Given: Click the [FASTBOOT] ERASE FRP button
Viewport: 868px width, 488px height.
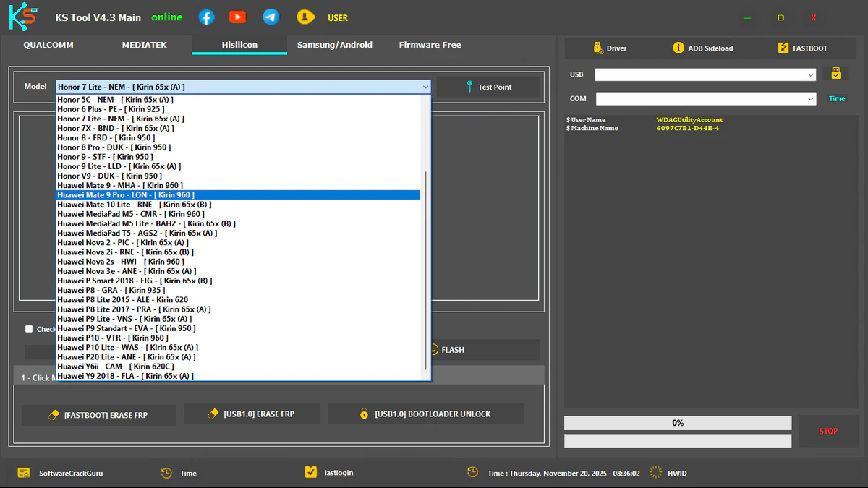Looking at the screenshot, I should click(99, 416).
